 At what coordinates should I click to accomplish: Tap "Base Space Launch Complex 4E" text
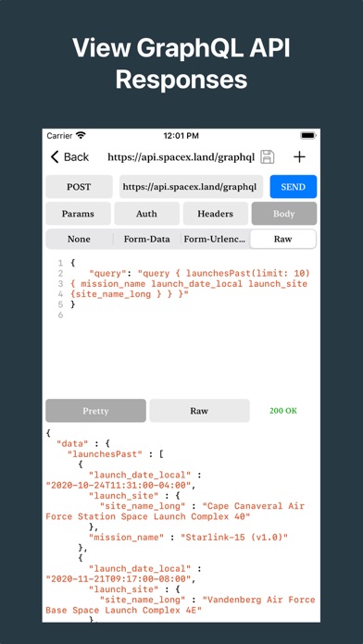(x=124, y=611)
